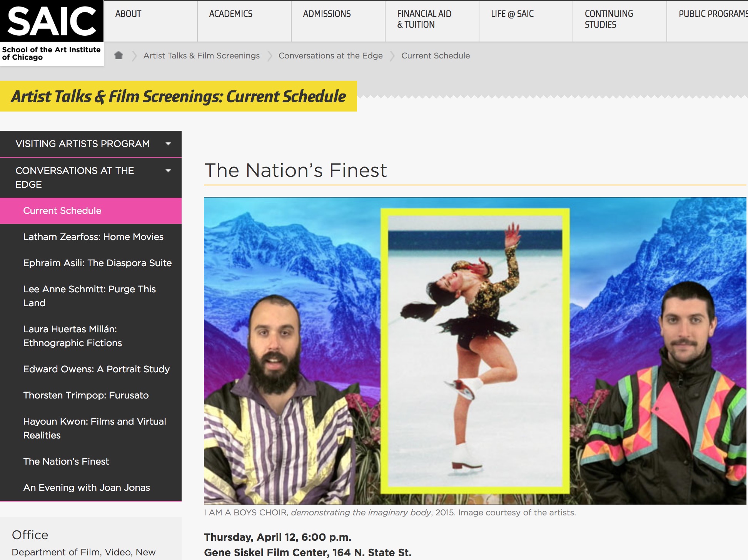Collapse Conversations at the Edge arrow
Screen dimensions: 748x560
168,171
